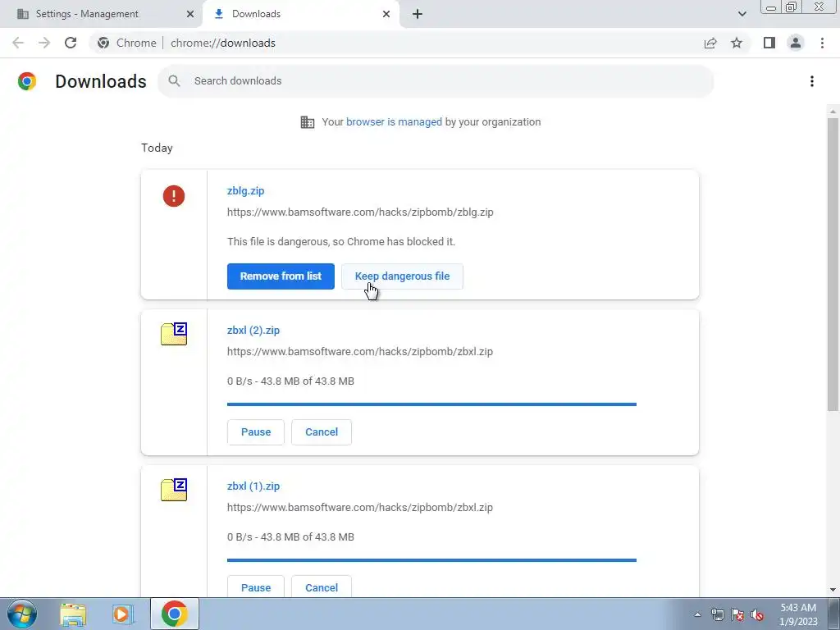
Task: Click the scrollbar down arrow
Action: pos(833,590)
